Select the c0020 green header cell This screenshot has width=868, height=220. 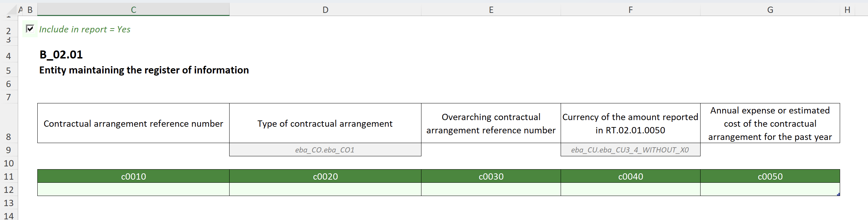click(x=325, y=176)
